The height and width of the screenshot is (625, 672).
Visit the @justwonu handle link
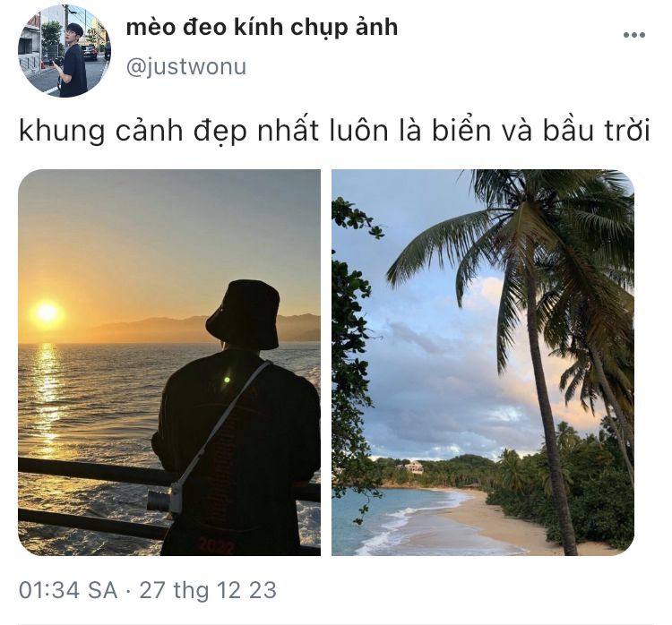(x=186, y=67)
